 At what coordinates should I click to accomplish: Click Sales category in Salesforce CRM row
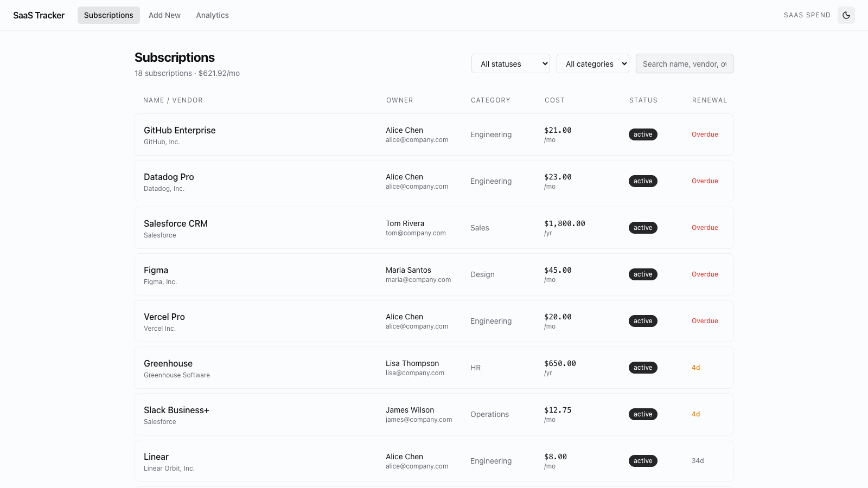pyautogui.click(x=480, y=228)
